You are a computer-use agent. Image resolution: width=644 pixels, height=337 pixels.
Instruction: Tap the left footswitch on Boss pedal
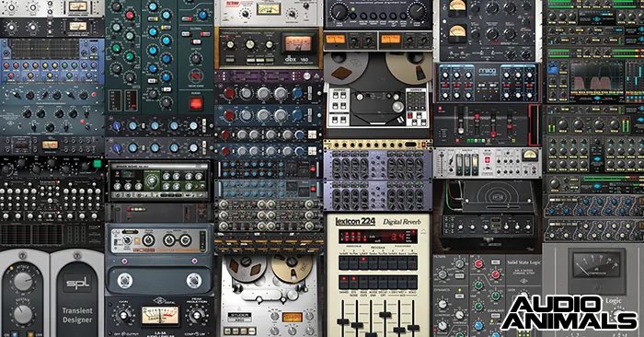tap(125, 281)
